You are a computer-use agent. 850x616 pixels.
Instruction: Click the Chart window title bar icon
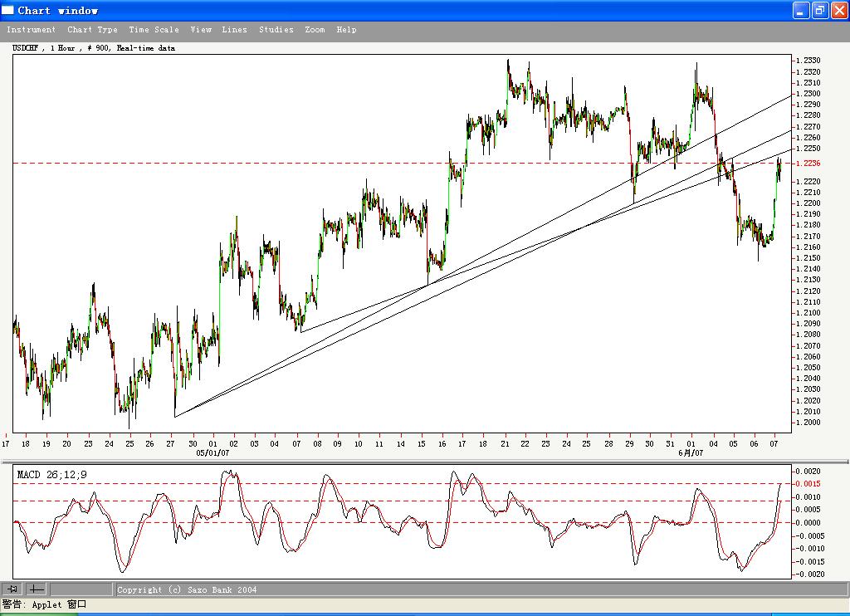pyautogui.click(x=8, y=10)
